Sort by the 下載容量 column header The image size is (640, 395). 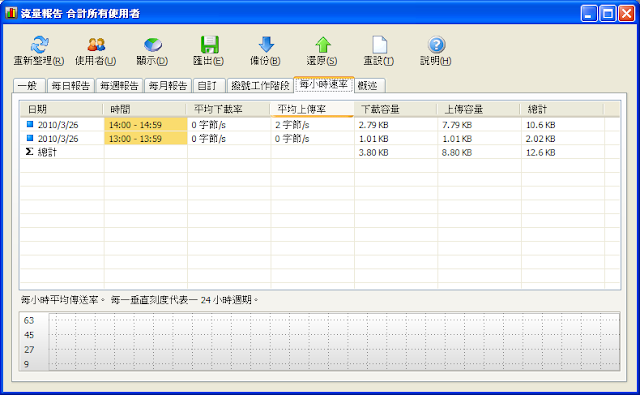pyautogui.click(x=395, y=109)
